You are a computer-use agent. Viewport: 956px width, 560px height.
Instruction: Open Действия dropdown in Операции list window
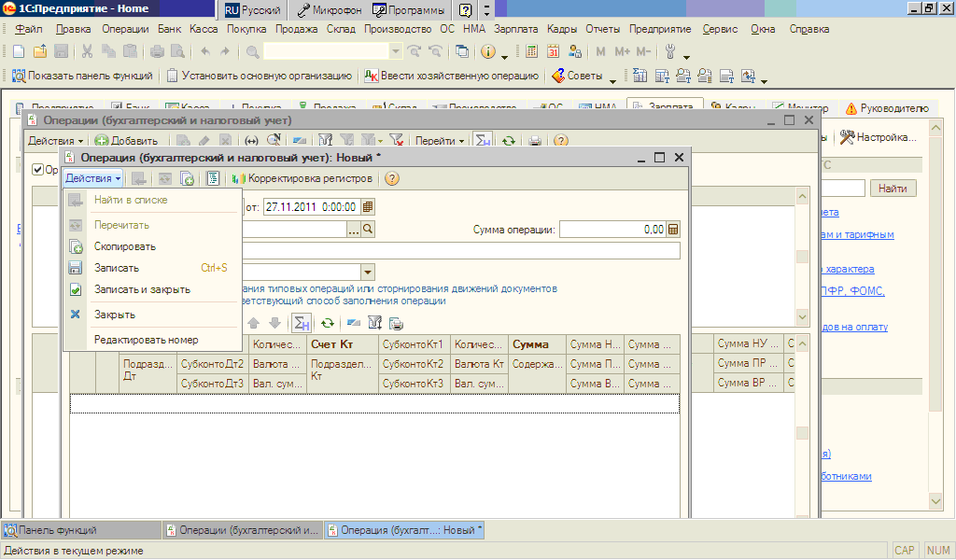55,141
